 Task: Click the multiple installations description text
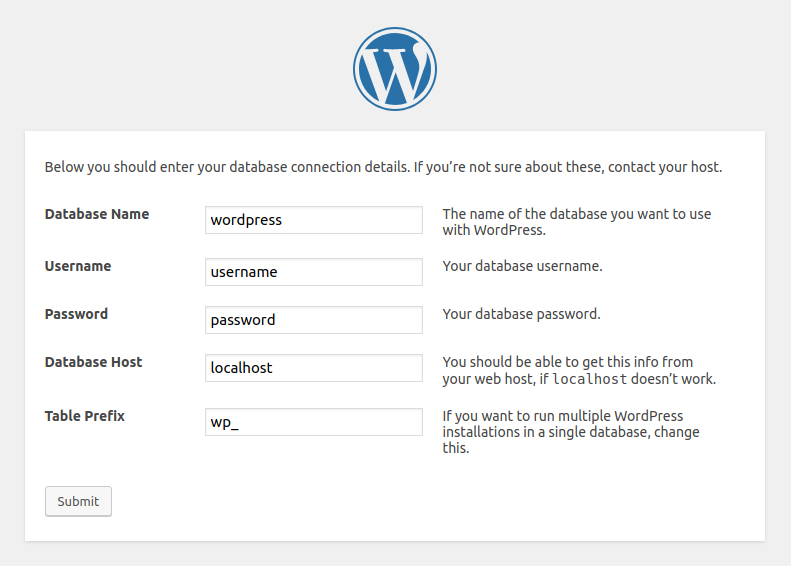(571, 432)
